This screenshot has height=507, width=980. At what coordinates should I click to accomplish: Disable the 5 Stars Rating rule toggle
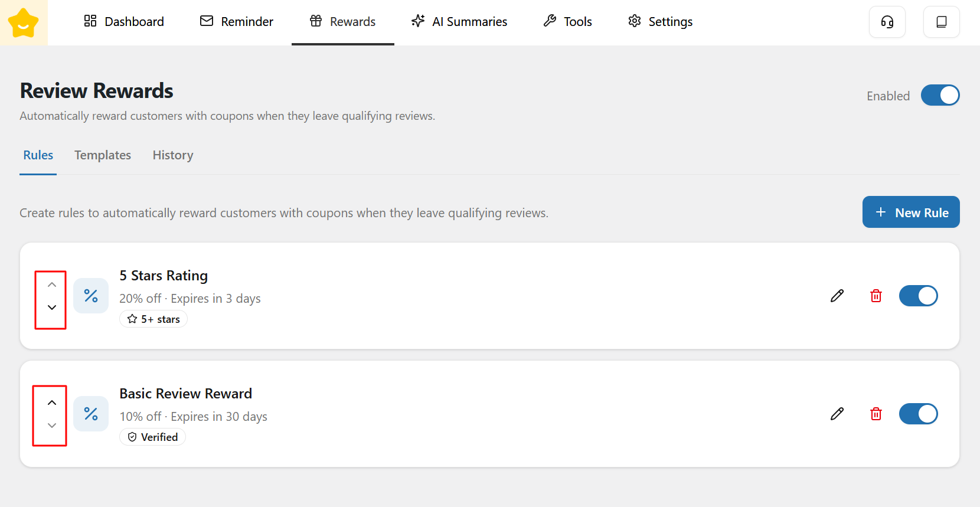pos(918,296)
